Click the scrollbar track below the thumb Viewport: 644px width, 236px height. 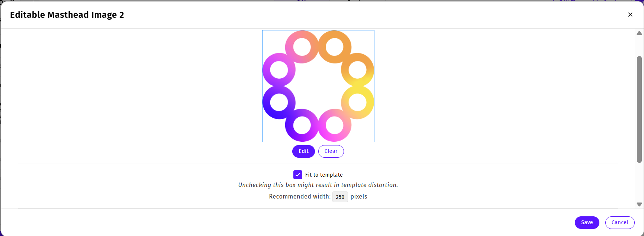(639, 184)
